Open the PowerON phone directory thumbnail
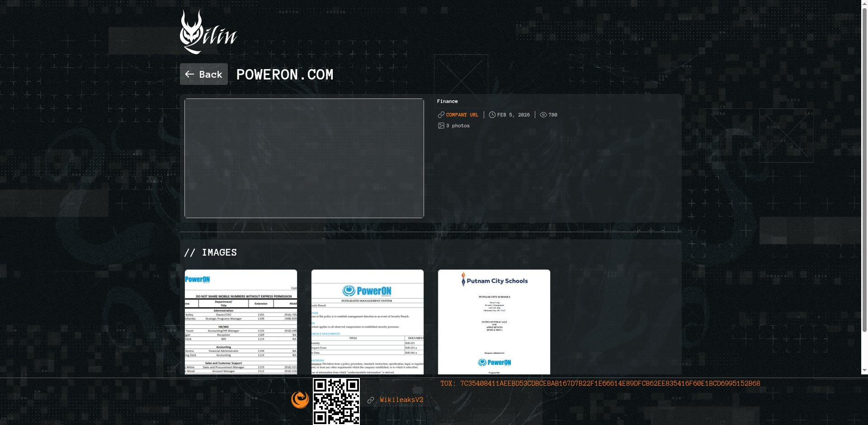Image resolution: width=868 pixels, height=425 pixels. [x=241, y=322]
